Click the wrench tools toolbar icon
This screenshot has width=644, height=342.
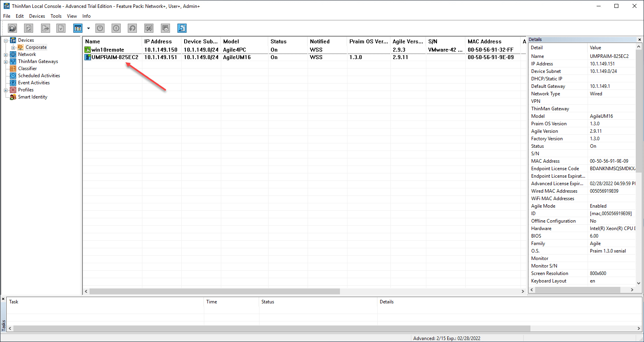pyautogui.click(x=149, y=28)
